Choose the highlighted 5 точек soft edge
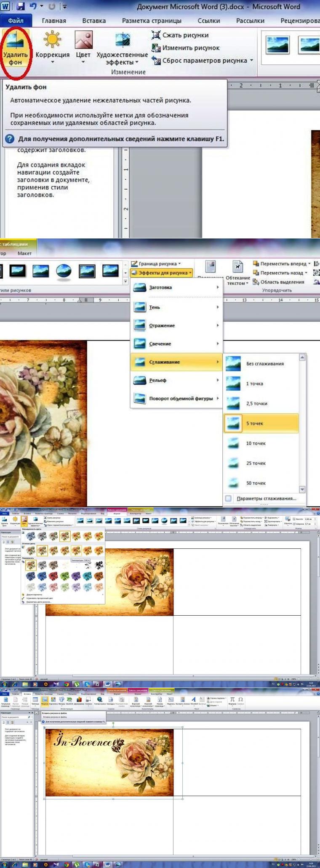Viewport: 320px width, 868px height. coord(261,423)
